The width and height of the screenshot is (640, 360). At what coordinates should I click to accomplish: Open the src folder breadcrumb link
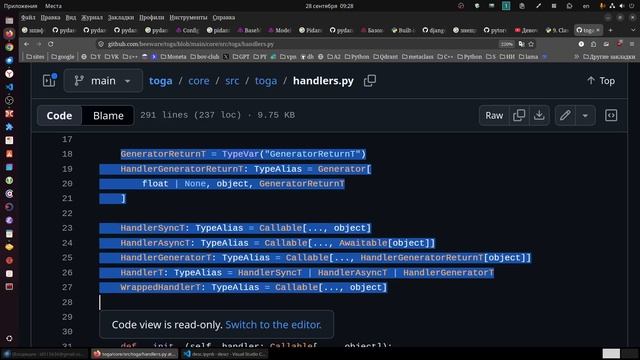click(232, 81)
